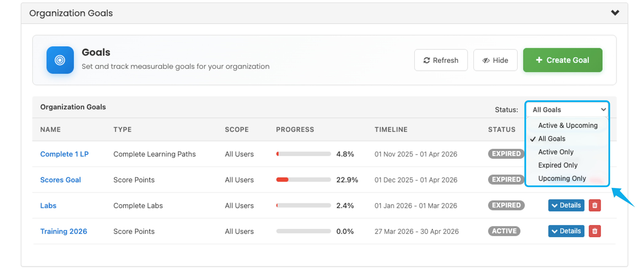This screenshot has width=644, height=268.
Task: Expand Details for the Labs goal
Action: 566,205
